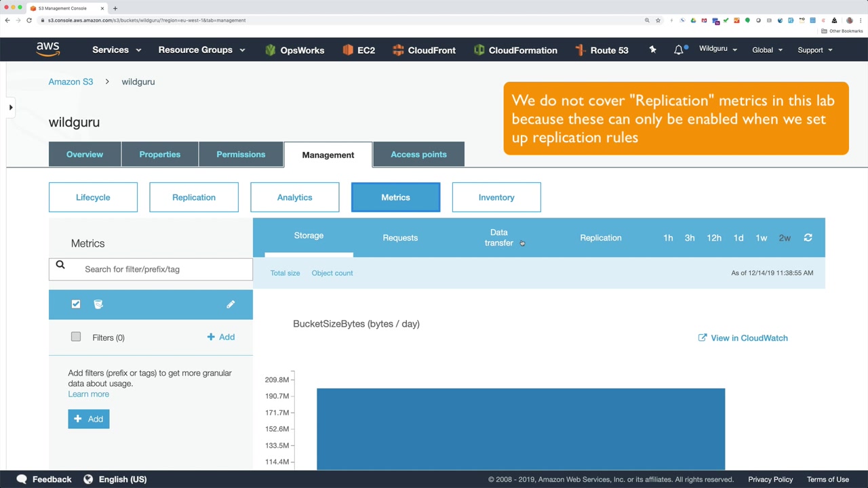Open the Replication section button
Image resolution: width=868 pixels, height=488 pixels.
click(x=194, y=197)
